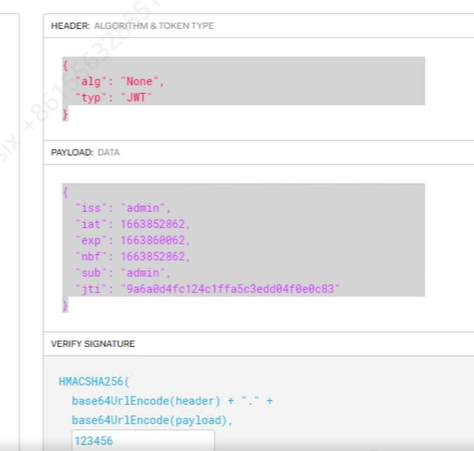Click the VERIFY SIGNATURE section label
The width and height of the screenshot is (474, 451).
pos(93,344)
